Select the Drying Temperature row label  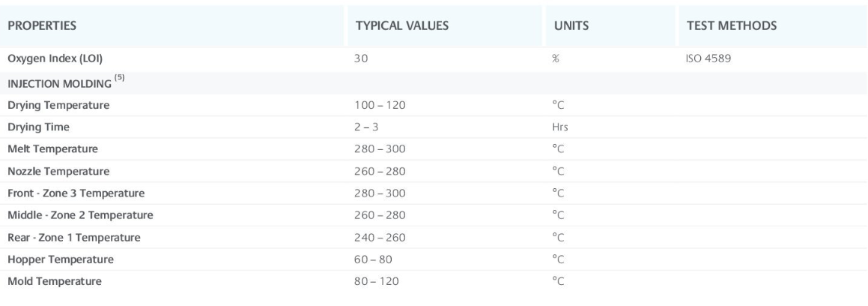58,106
